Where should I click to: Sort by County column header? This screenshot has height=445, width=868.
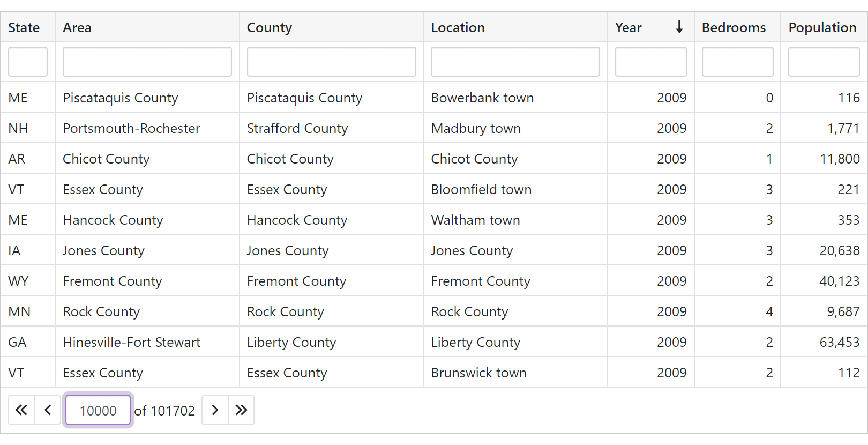(x=270, y=27)
